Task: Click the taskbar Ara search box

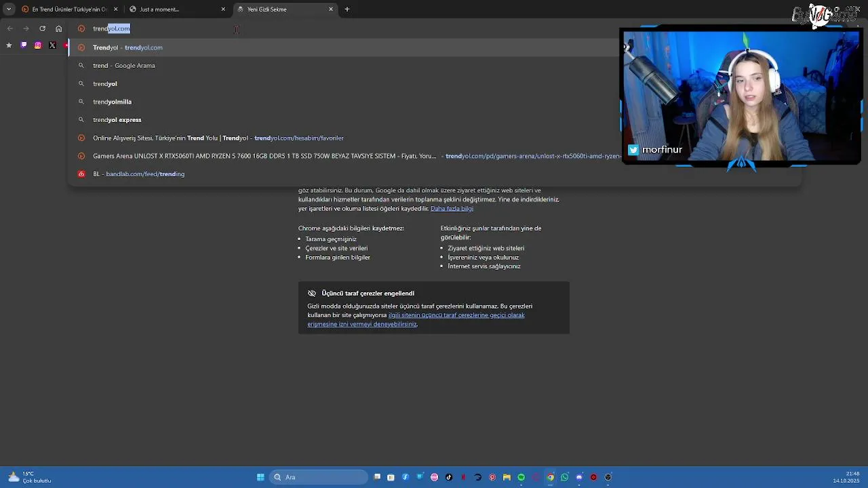Action: click(x=319, y=477)
